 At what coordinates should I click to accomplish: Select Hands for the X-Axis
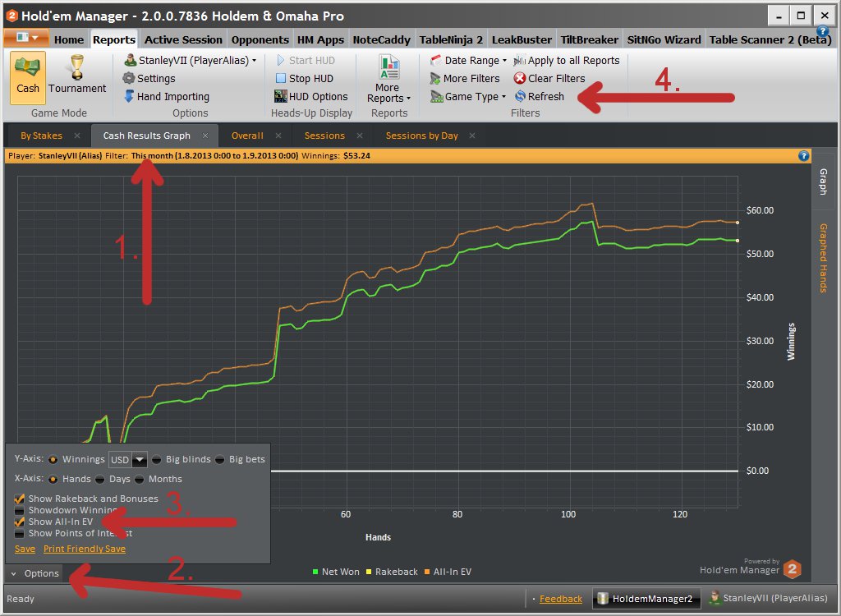(x=53, y=479)
